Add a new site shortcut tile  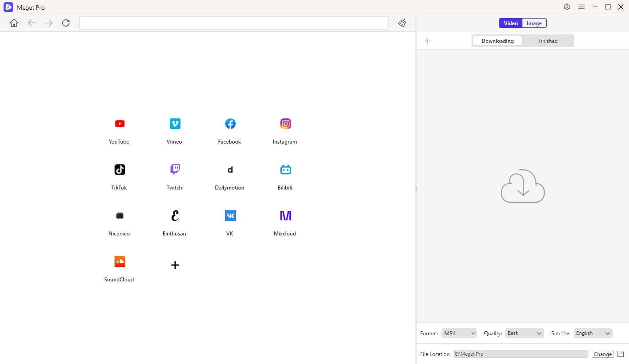pos(175,265)
